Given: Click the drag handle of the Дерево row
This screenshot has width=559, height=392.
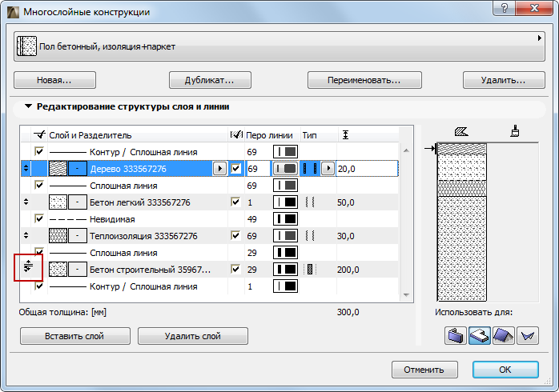Looking at the screenshot, I should (26, 169).
